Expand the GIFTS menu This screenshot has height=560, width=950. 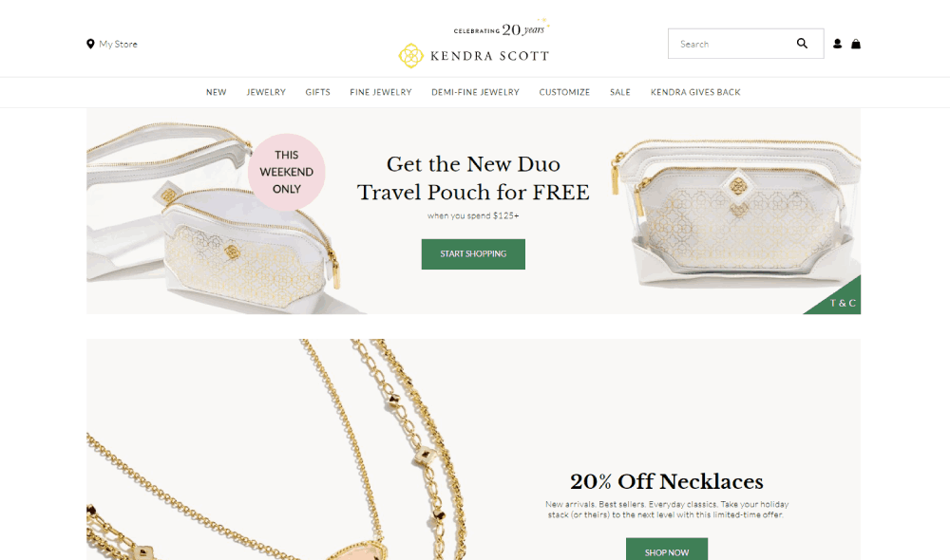(317, 92)
